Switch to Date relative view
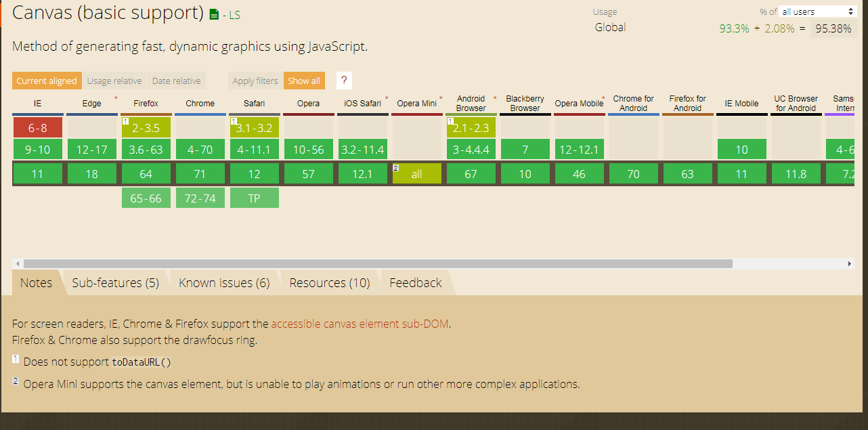This screenshot has width=868, height=430. point(176,81)
